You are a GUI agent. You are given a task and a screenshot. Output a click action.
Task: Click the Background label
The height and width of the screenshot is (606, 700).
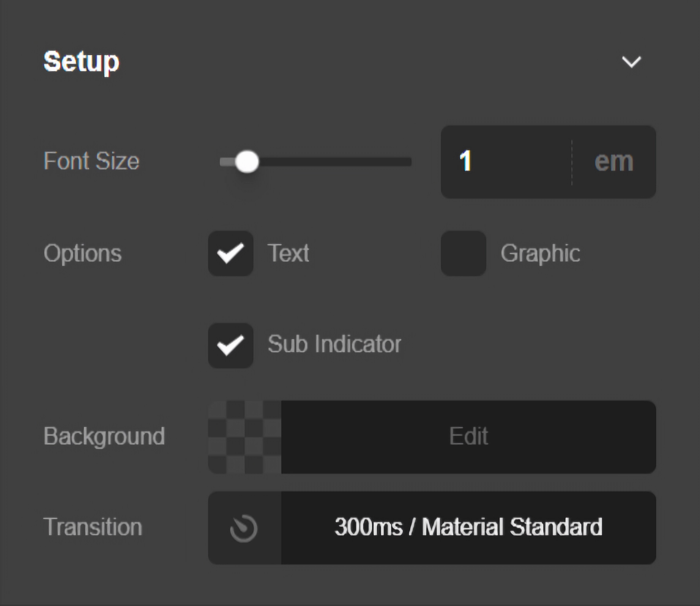click(x=104, y=436)
